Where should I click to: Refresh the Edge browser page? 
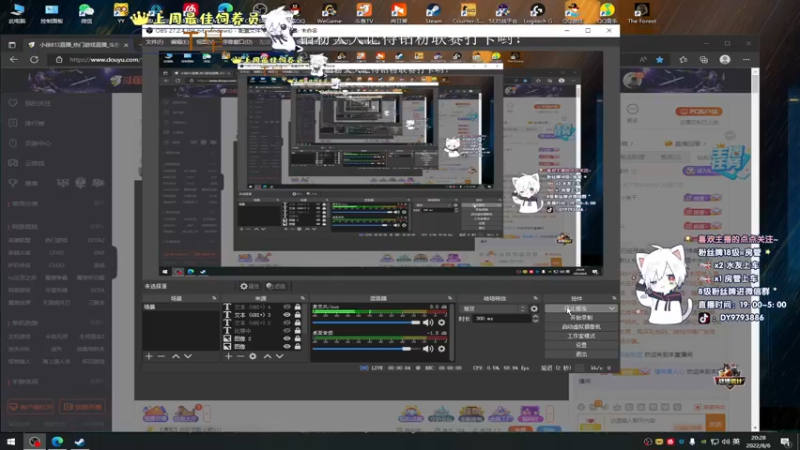[x=34, y=60]
